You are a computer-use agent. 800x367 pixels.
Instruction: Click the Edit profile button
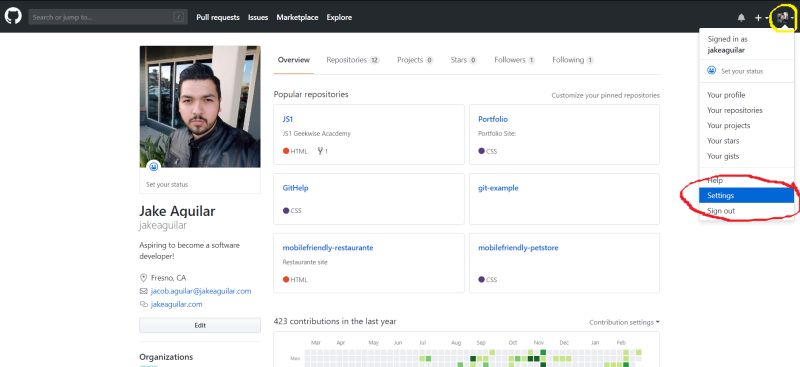point(200,325)
